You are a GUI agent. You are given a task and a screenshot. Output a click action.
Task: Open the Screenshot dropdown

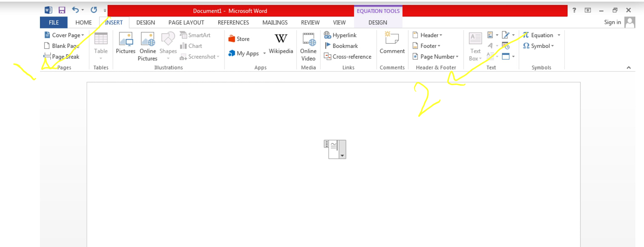point(200,56)
